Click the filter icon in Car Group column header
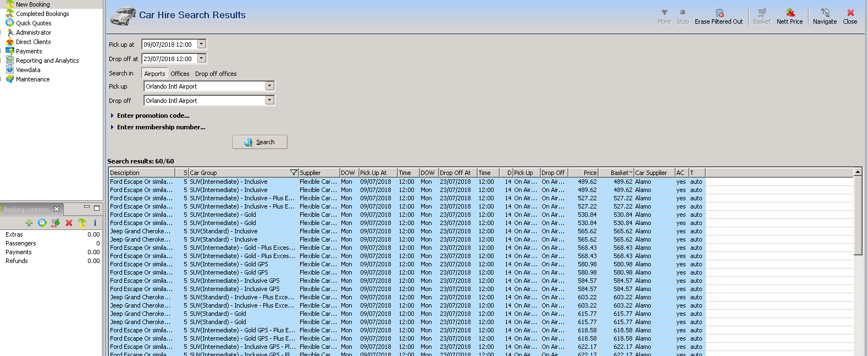Image resolution: width=868 pixels, height=356 pixels. pyautogui.click(x=294, y=173)
